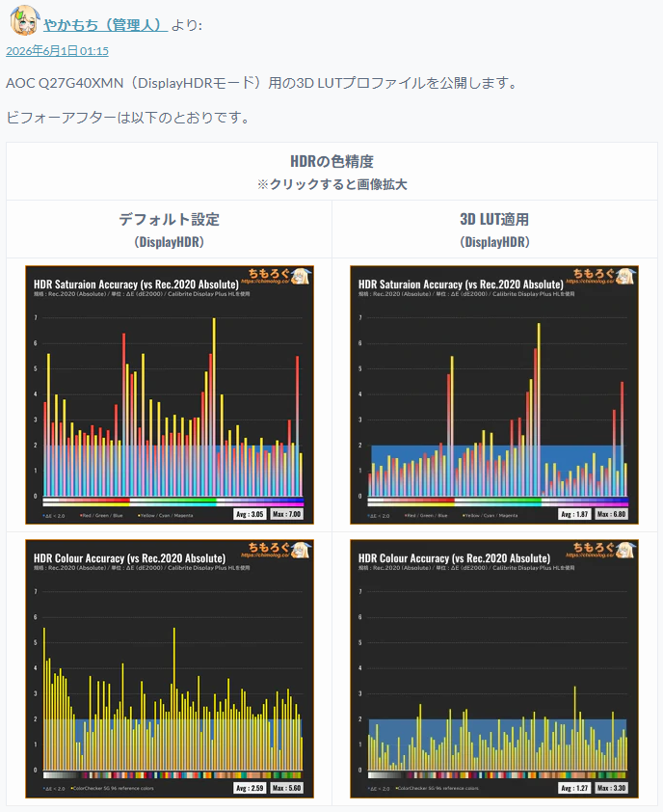Select the AOC Q27G40XMN description sentence
This screenshot has width=663, height=812.
coord(262,83)
